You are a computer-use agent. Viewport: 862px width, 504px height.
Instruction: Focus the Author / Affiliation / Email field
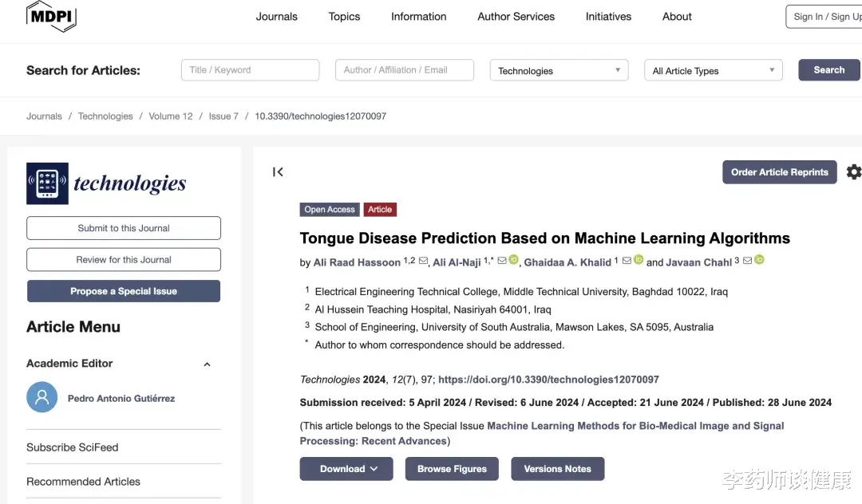click(x=405, y=69)
